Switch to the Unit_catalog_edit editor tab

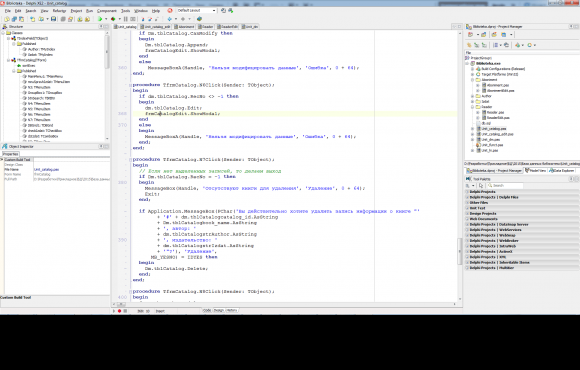[155, 27]
